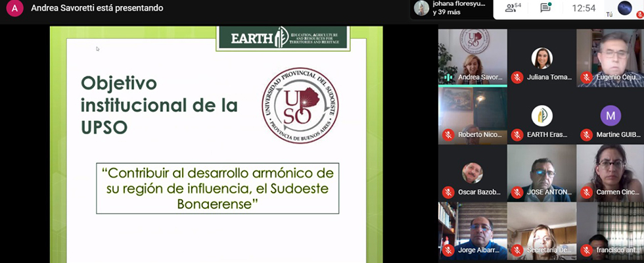Select Juliana Toma participant tile
The width and height of the screenshot is (644, 263).
541,58
